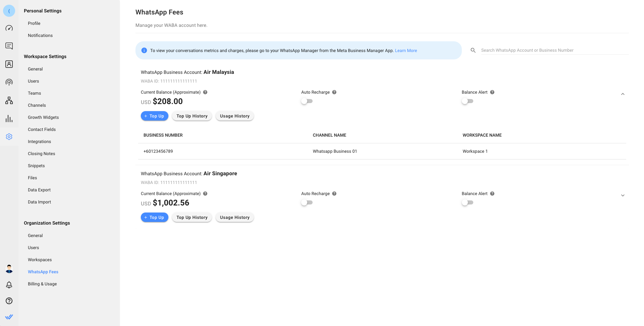Open the help question mark icon
Image resolution: width=644 pixels, height=326 pixels.
(x=9, y=301)
